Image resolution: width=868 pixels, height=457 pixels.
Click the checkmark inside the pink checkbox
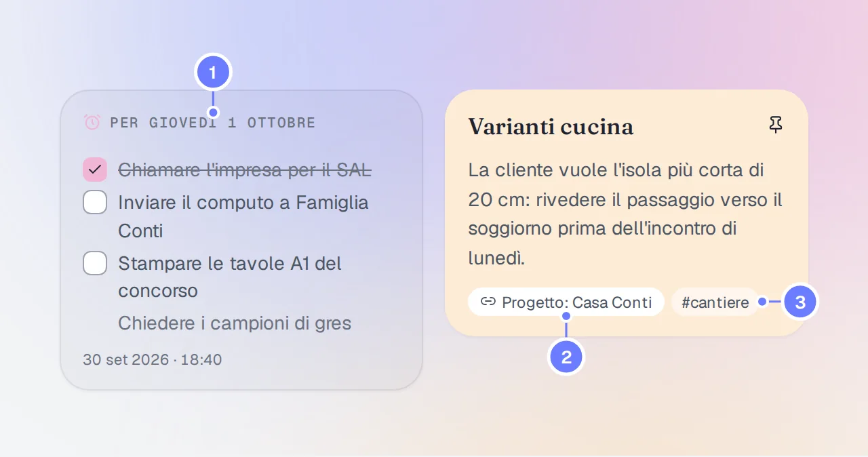tap(95, 170)
